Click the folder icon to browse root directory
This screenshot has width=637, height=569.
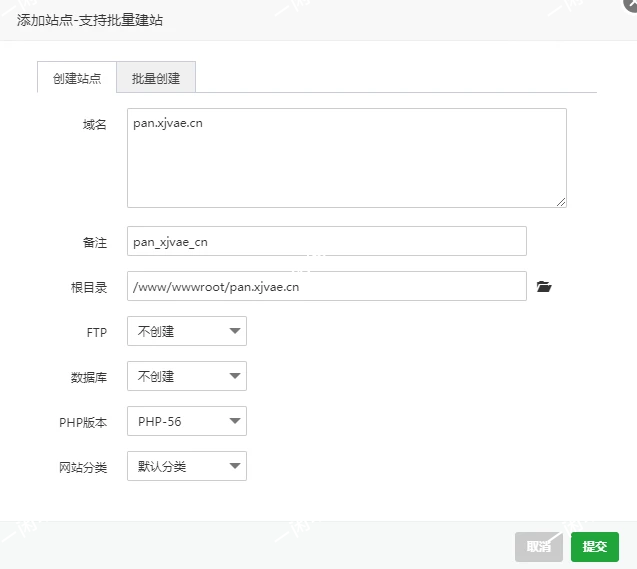544,287
